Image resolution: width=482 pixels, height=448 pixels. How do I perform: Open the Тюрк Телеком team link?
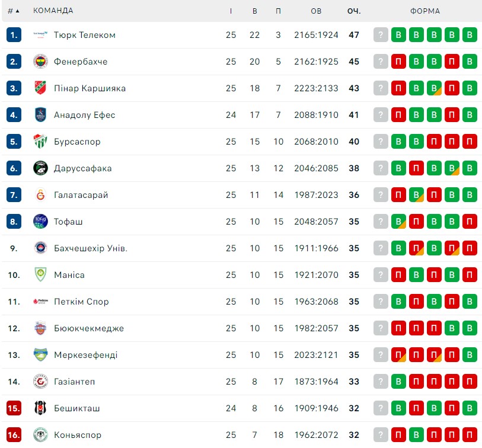pyautogui.click(x=85, y=35)
